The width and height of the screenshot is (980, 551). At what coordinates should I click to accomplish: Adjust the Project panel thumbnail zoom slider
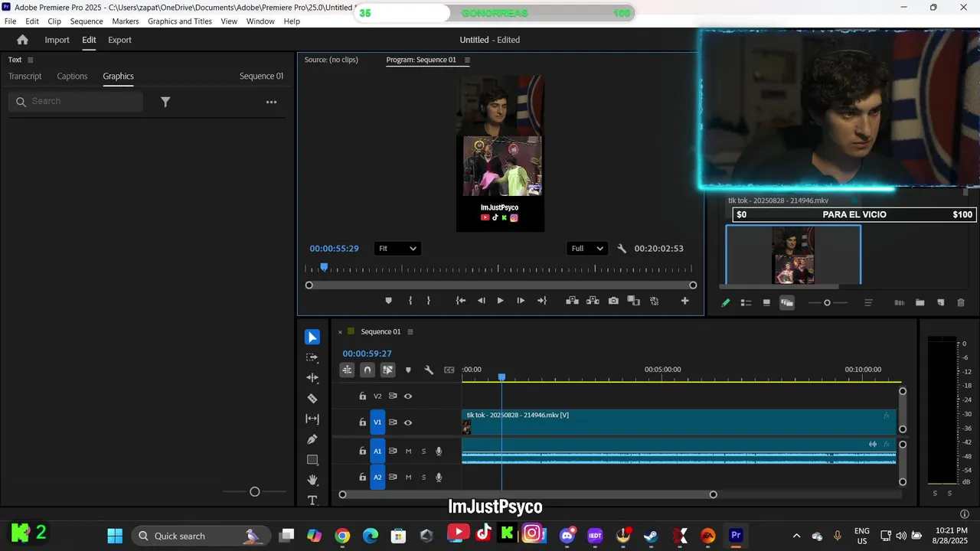coord(827,303)
